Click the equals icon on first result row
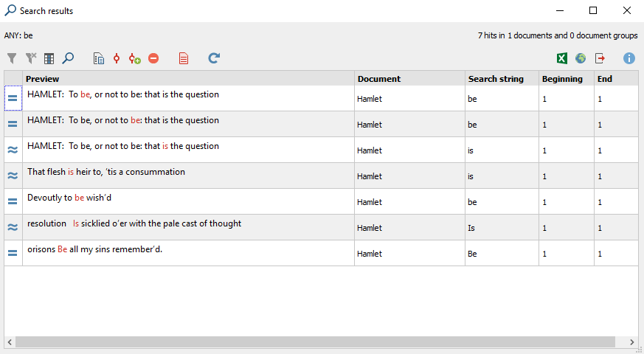 click(x=13, y=99)
